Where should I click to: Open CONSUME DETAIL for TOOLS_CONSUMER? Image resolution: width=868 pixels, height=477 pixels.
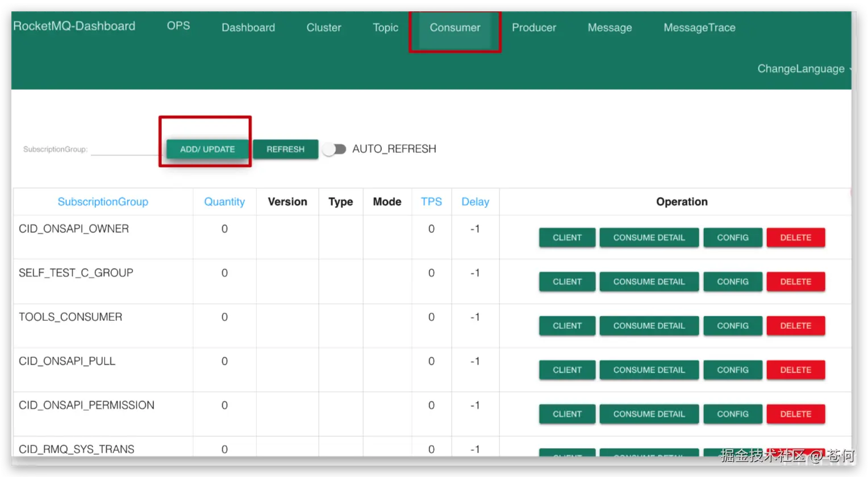[x=649, y=326]
